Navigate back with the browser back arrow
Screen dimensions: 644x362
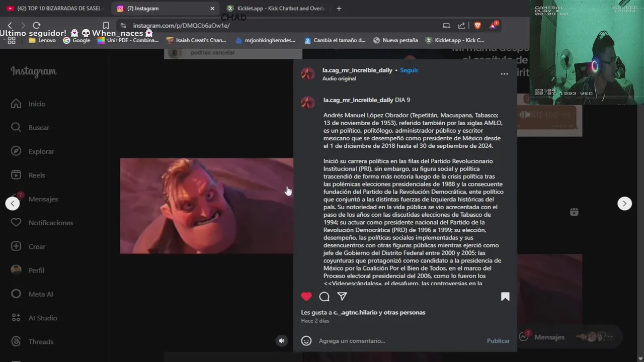click(10, 26)
